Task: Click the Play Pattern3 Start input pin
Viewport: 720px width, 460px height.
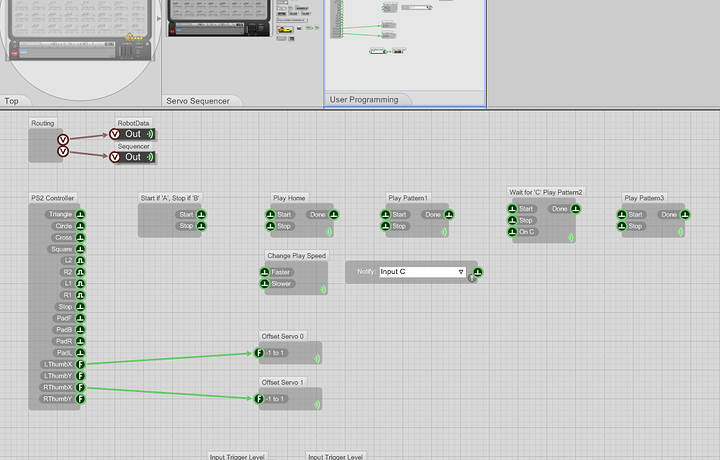Action: (622, 214)
